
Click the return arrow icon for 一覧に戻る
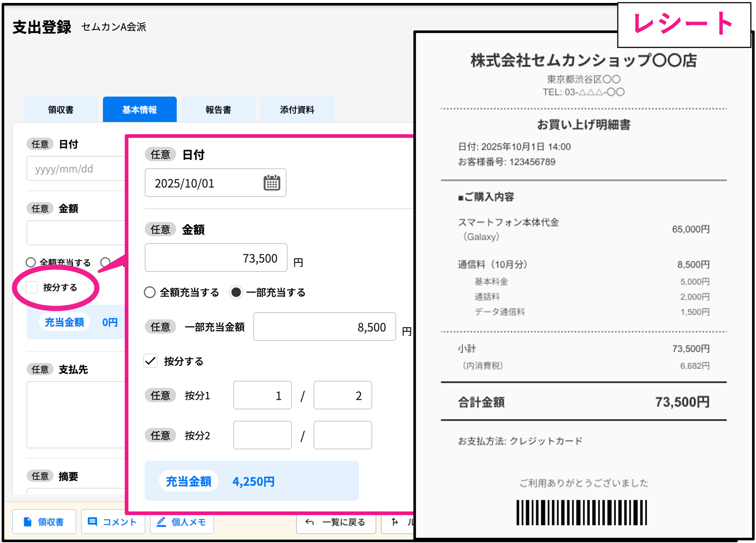tap(310, 522)
